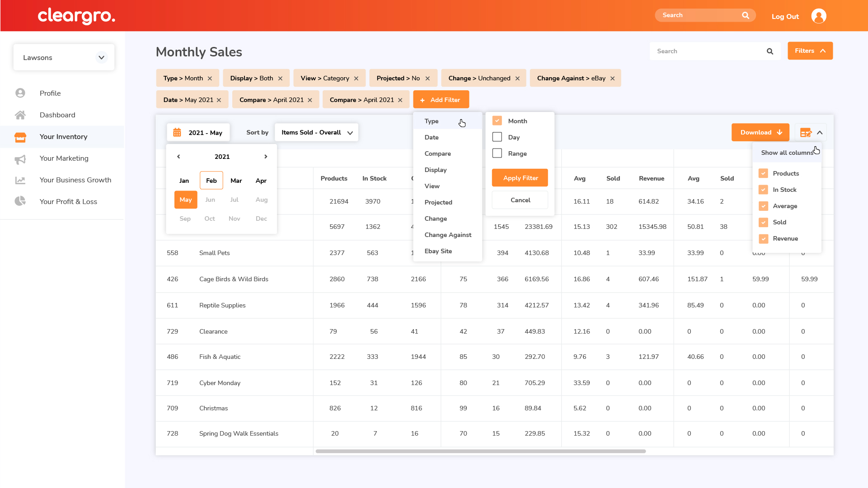Click the top header search magnifier icon
This screenshot has height=488, width=868.
click(746, 15)
